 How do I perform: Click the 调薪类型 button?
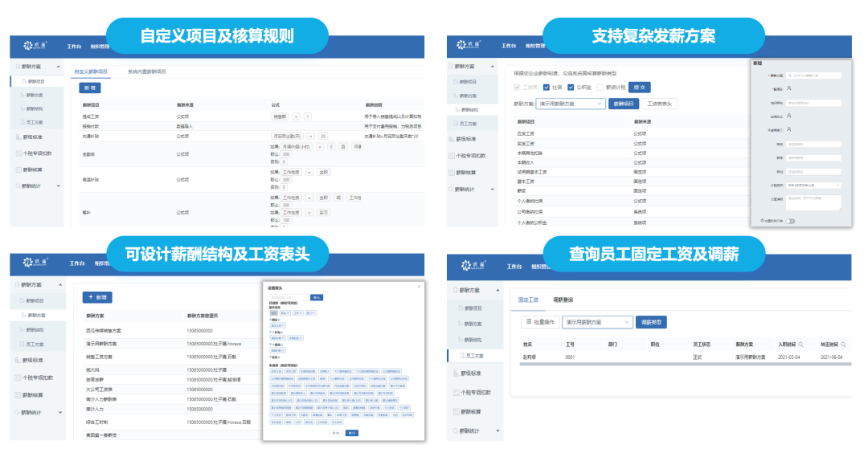651,322
